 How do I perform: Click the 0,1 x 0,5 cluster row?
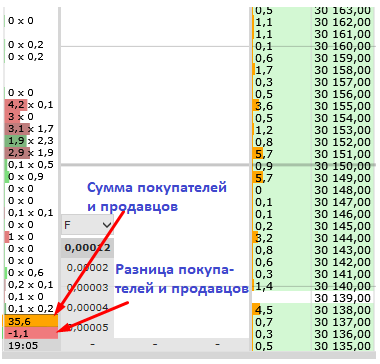click(30, 165)
